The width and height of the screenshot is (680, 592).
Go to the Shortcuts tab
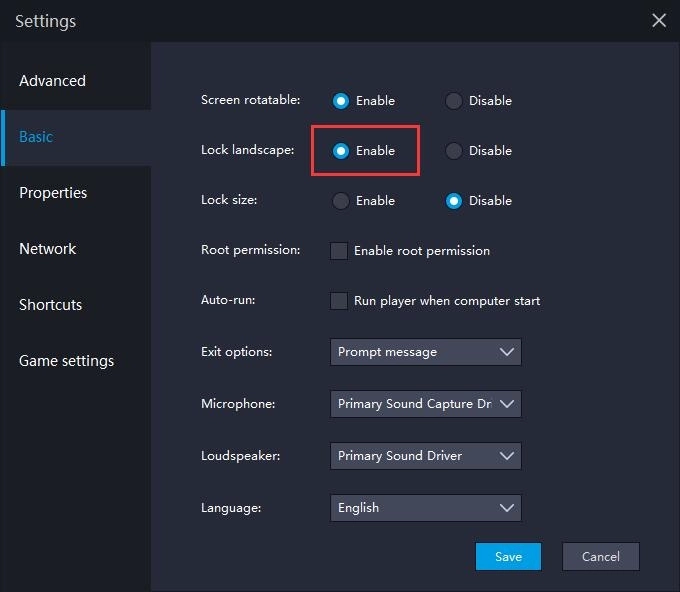pyautogui.click(x=51, y=305)
